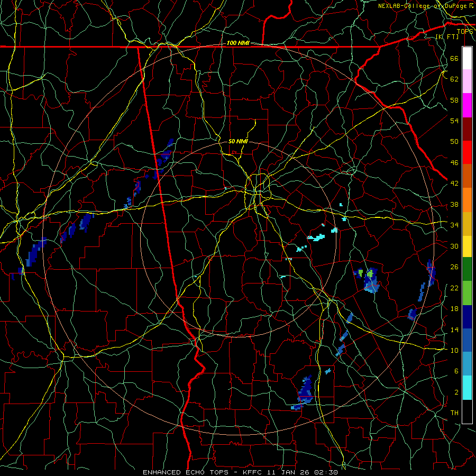Click the dark green legend swatch

pyautogui.click(x=467, y=269)
